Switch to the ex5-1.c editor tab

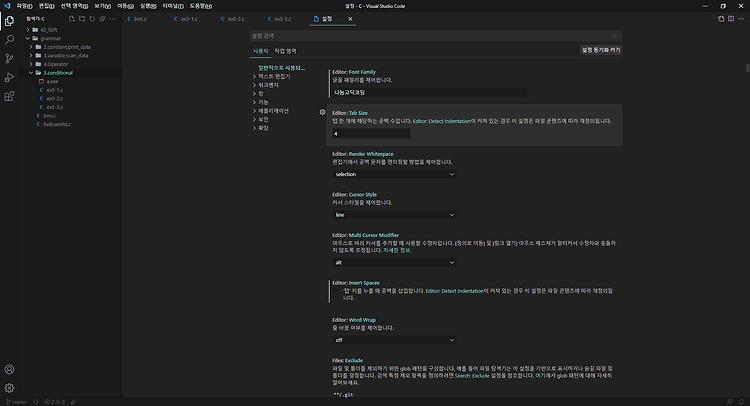point(189,19)
